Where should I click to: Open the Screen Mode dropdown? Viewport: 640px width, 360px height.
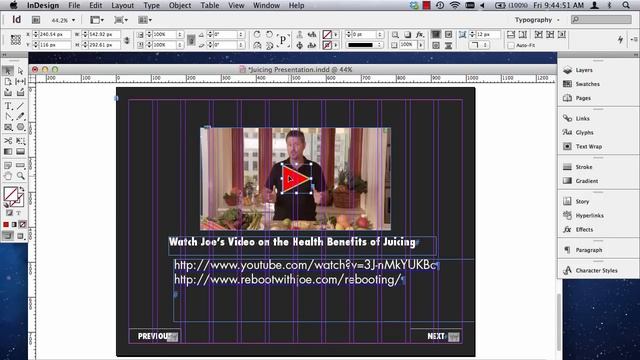pos(121,20)
